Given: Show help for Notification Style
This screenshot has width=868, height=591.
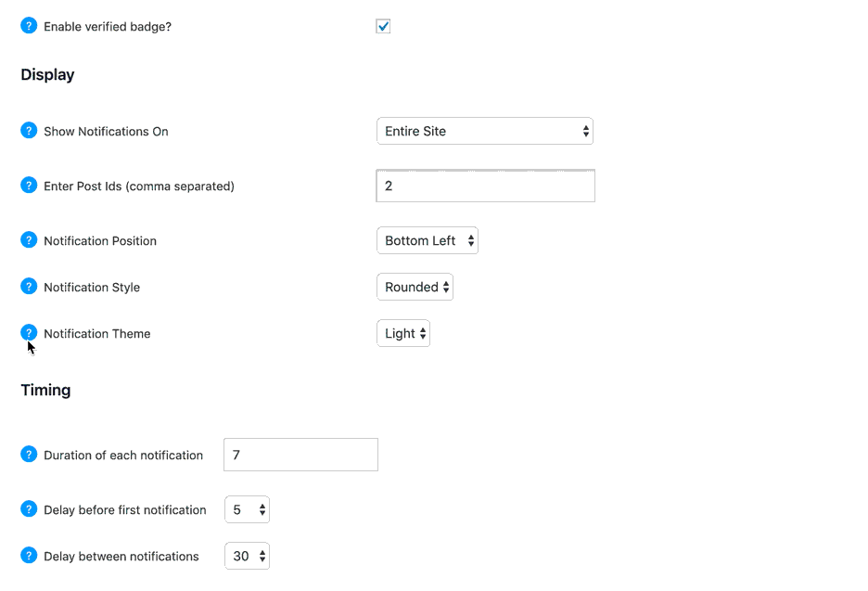Looking at the screenshot, I should pos(29,287).
